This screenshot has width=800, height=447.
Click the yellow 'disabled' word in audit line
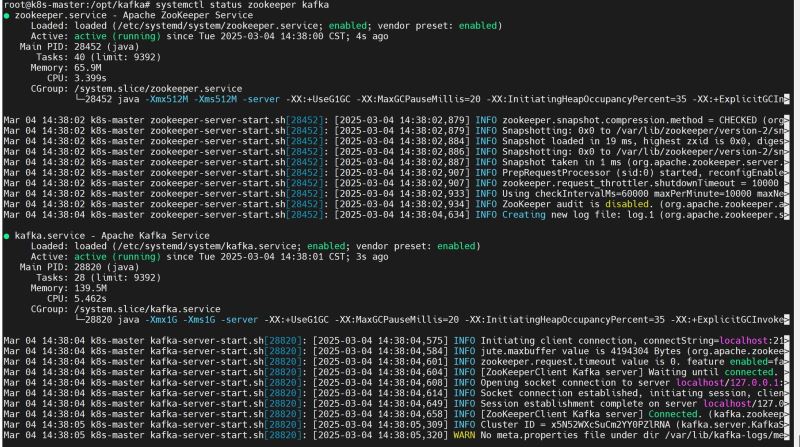627,204
